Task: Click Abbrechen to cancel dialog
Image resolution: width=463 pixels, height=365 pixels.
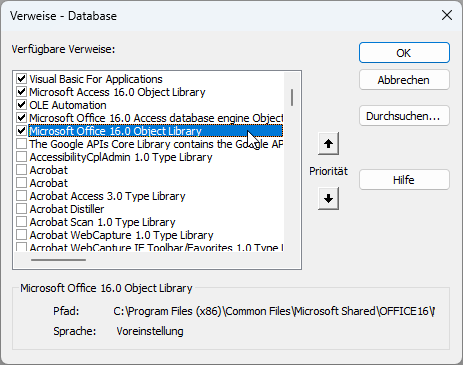Action: [404, 80]
